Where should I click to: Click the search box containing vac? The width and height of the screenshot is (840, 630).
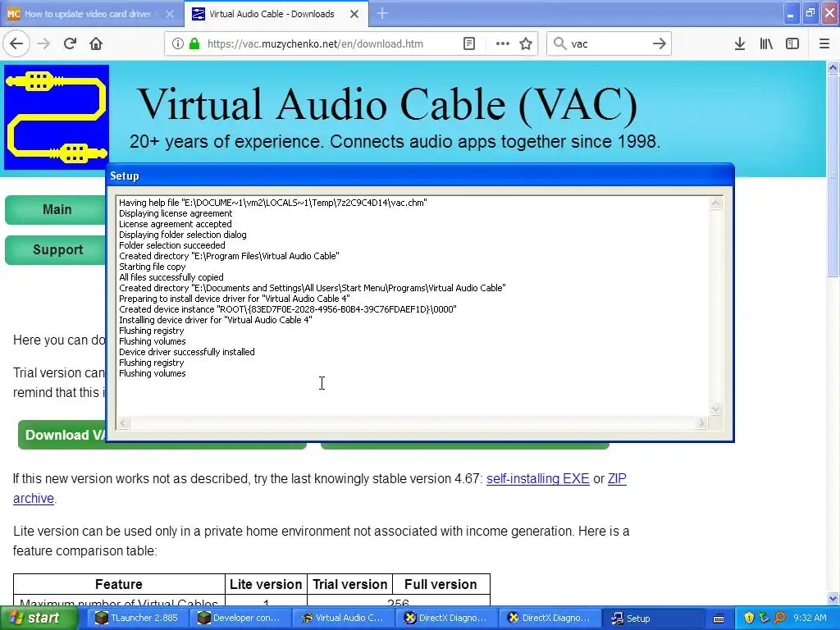point(609,44)
